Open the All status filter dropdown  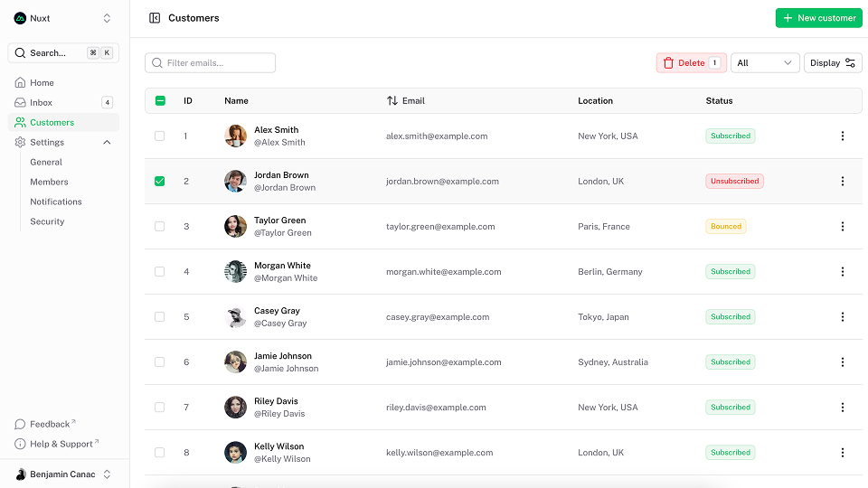764,63
